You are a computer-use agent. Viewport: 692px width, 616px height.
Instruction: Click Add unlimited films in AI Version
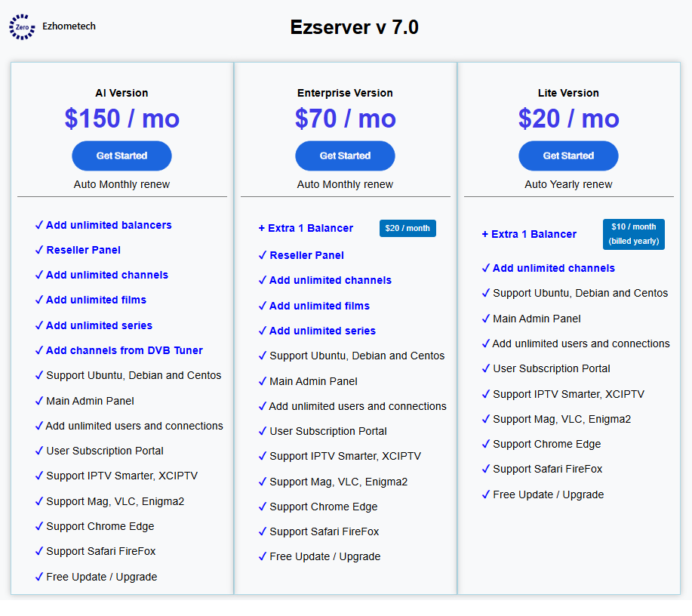pyautogui.click(x=96, y=300)
